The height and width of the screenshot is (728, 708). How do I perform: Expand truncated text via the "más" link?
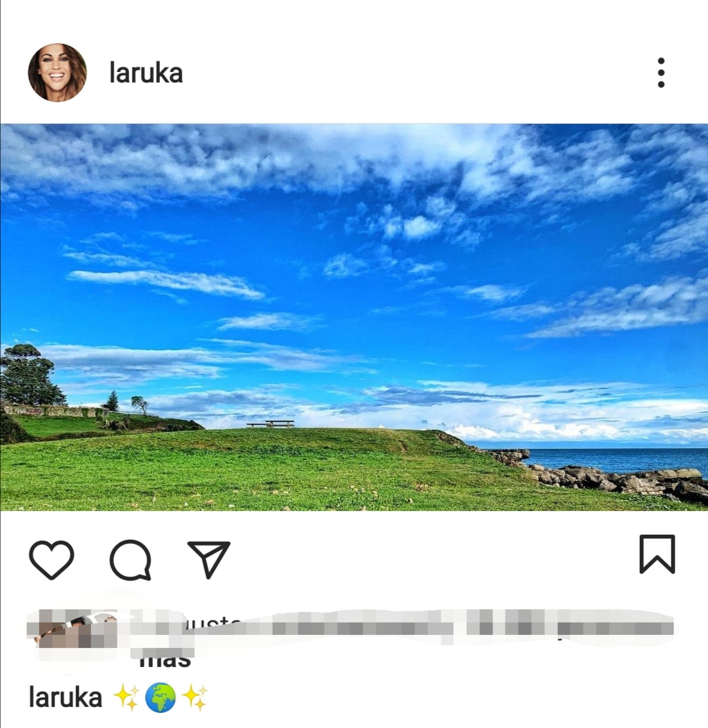[x=165, y=659]
